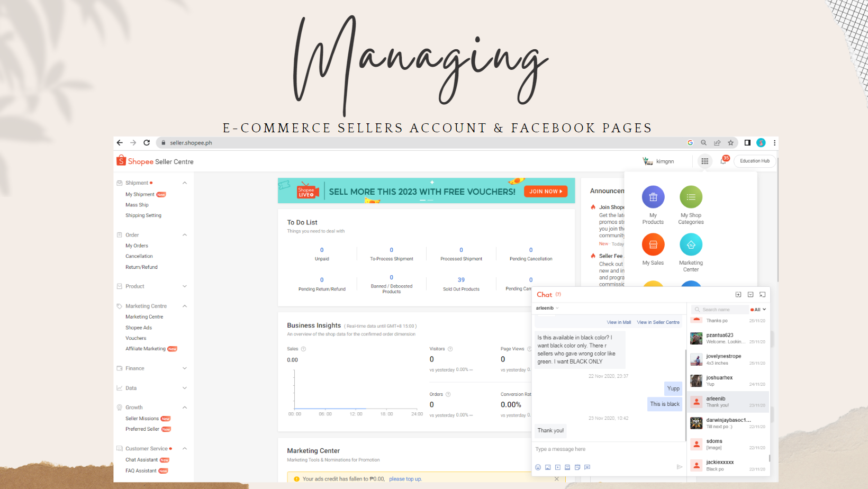868x489 pixels.
Task: Click the Type a message here box
Action: pos(609,449)
